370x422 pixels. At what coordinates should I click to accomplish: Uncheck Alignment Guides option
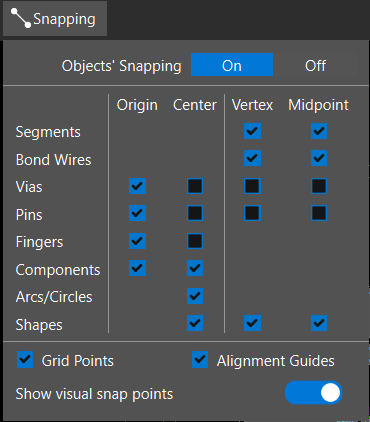click(x=200, y=360)
